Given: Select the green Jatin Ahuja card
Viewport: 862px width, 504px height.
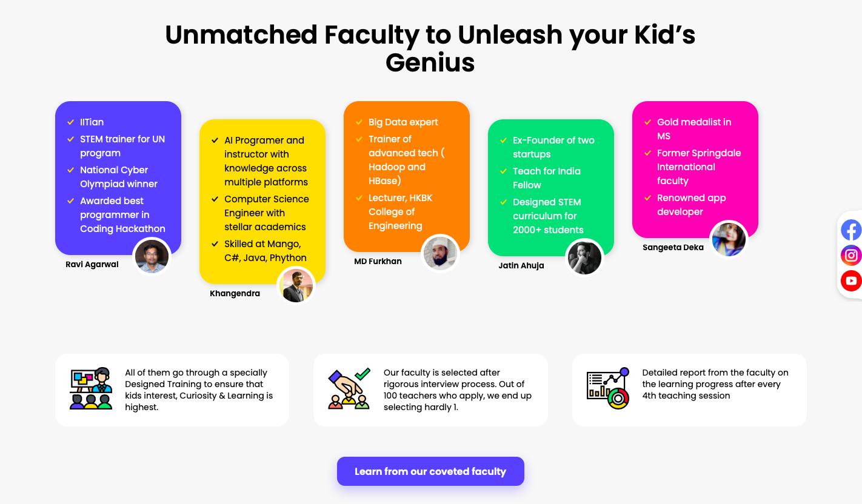Looking at the screenshot, I should pyautogui.click(x=551, y=188).
